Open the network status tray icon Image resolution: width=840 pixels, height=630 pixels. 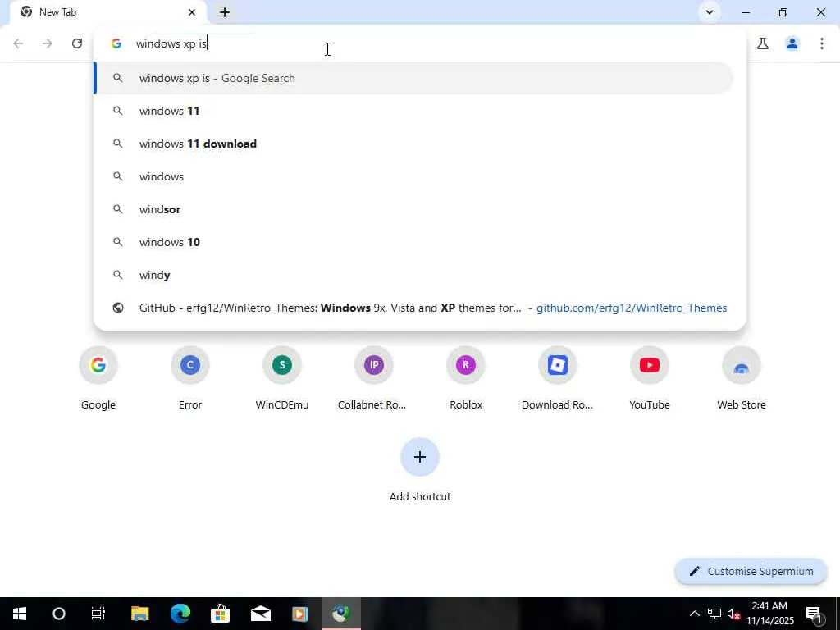[x=714, y=614]
